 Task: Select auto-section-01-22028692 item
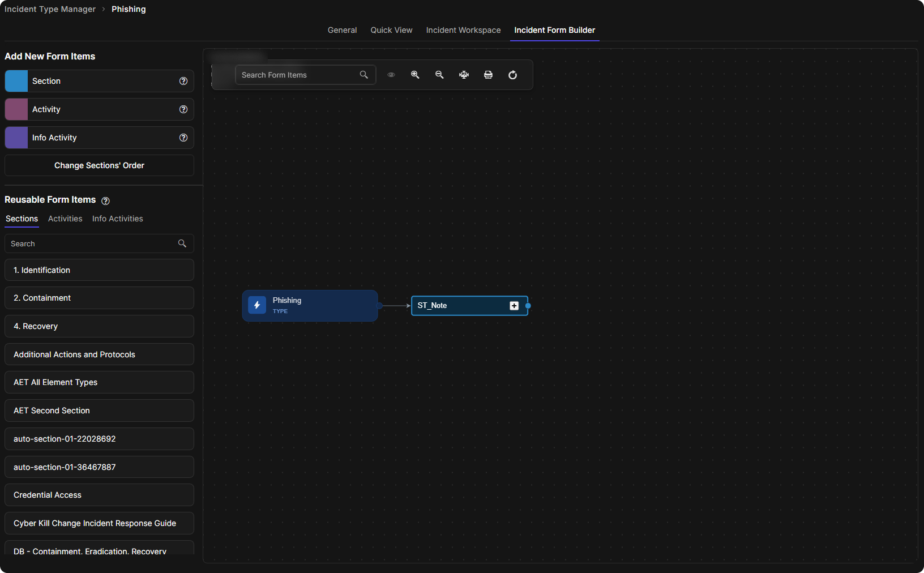click(99, 439)
